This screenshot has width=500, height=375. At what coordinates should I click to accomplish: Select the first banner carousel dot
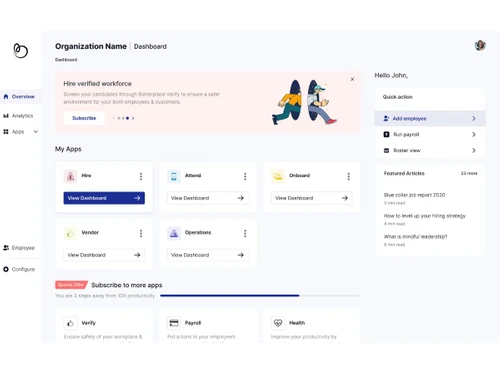coord(119,118)
